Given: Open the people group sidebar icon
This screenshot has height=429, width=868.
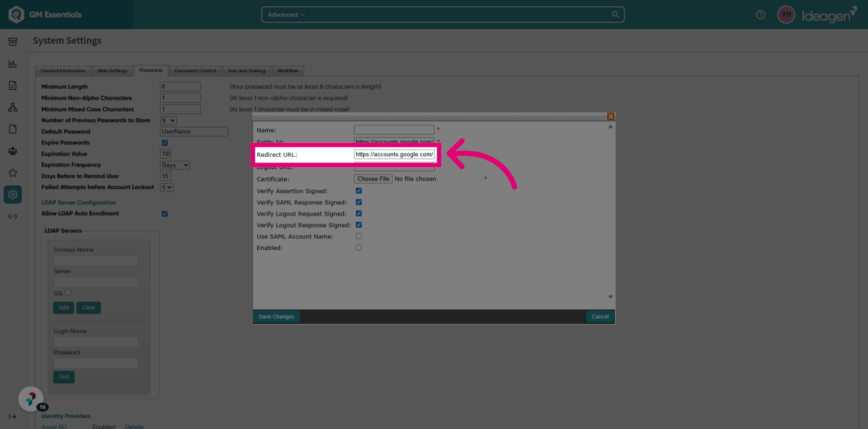Looking at the screenshot, I should (x=13, y=151).
